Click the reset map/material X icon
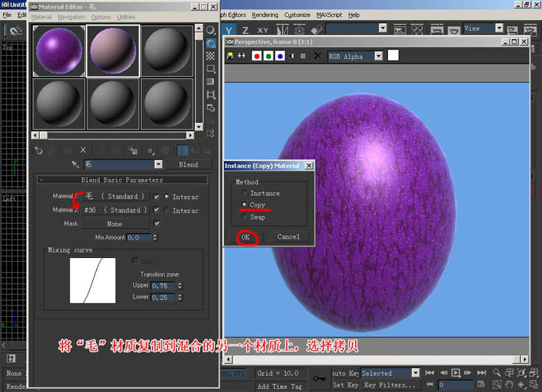542x392 pixels. (x=83, y=150)
